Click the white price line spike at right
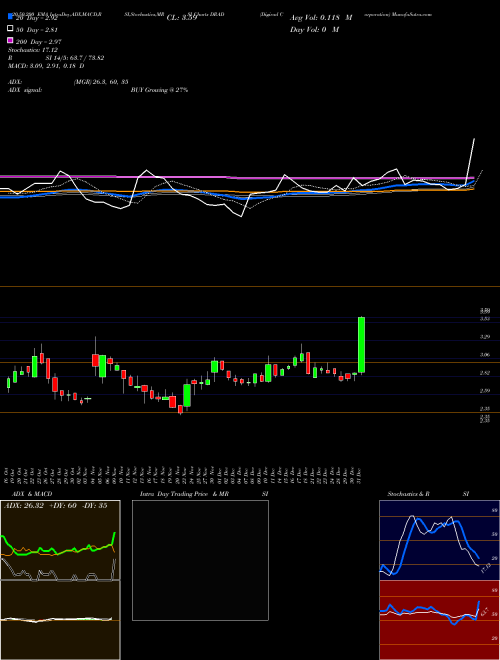 click(471, 160)
